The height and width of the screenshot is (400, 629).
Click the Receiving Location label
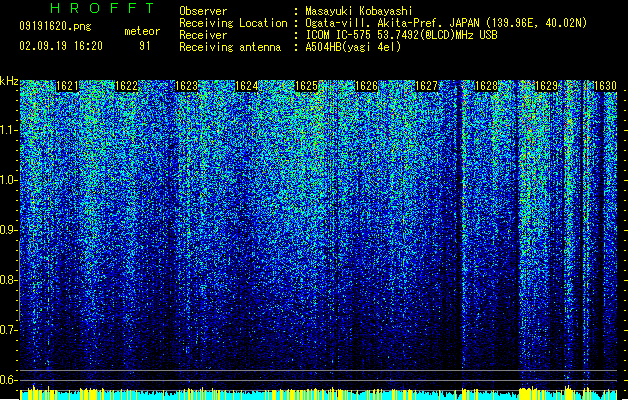[233, 23]
